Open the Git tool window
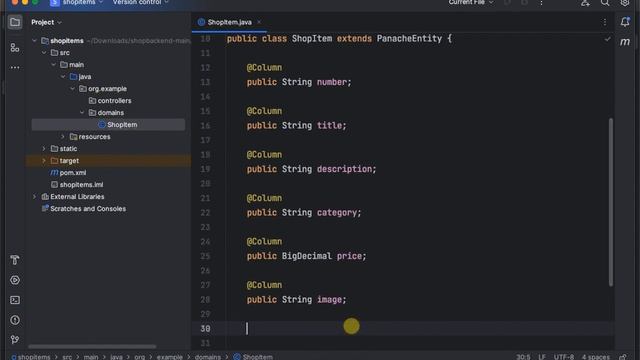The height and width of the screenshot is (360, 640). tap(15, 340)
